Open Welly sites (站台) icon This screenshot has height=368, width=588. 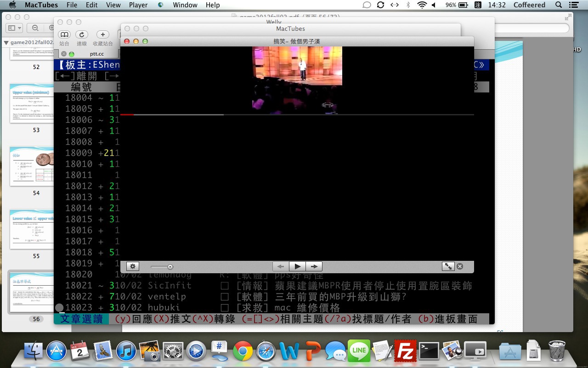click(64, 34)
